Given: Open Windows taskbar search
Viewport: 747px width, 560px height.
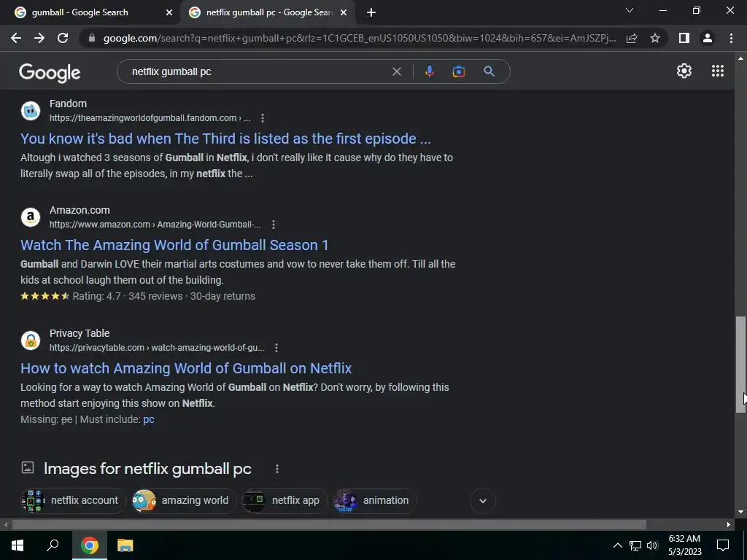Looking at the screenshot, I should [x=53, y=545].
